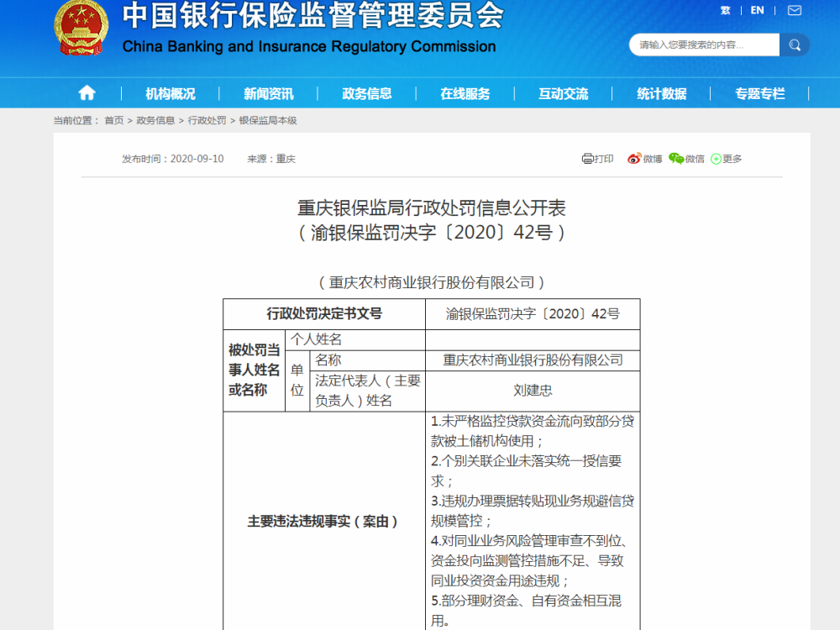Go to 首页 in breadcrumb

tap(114, 120)
